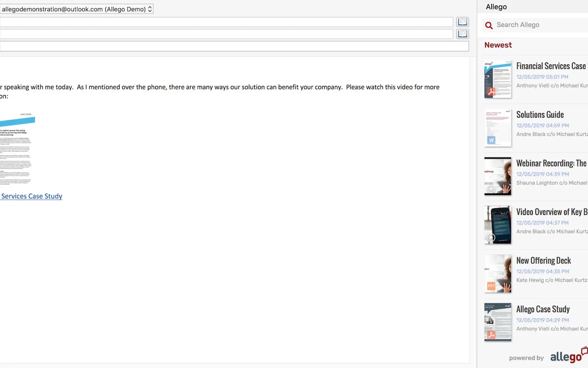Click the 12/05/2019 04:29 PM date
The width and height of the screenshot is (588, 368).
click(542, 320)
